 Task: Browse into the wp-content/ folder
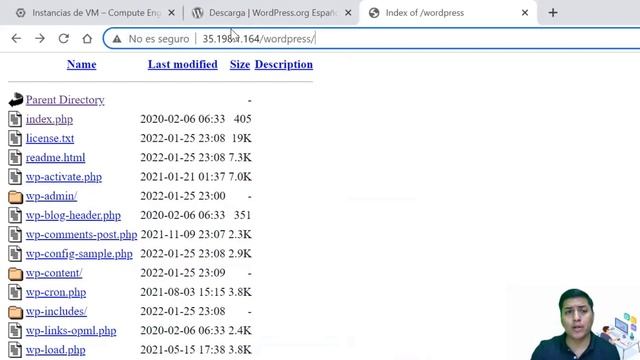[54, 273]
